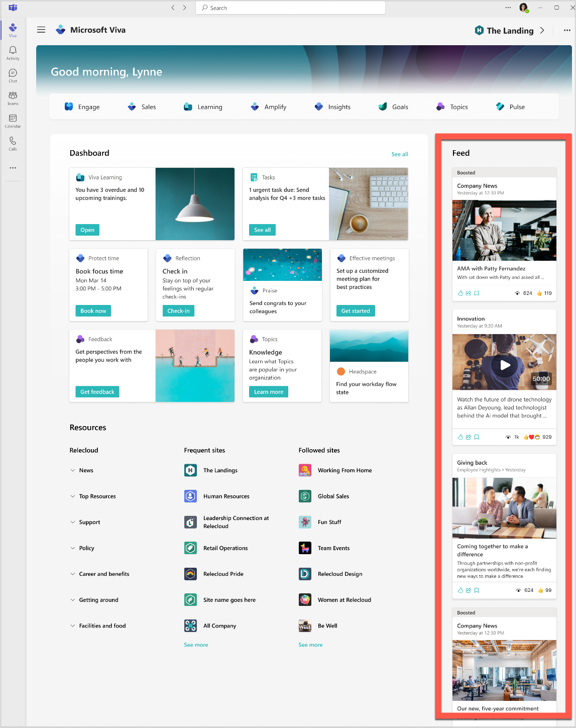Viewport: 576px width, 728px height.
Task: Open more options ellipsis beside The Landing
Action: [567, 30]
